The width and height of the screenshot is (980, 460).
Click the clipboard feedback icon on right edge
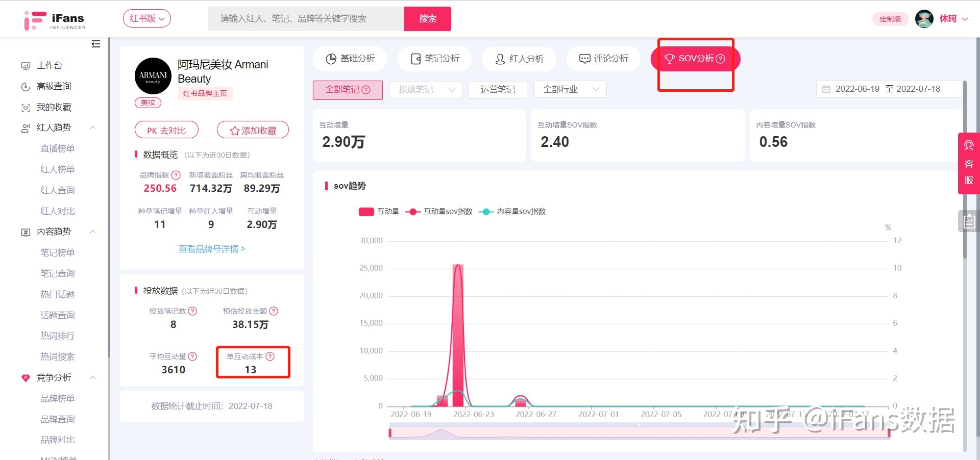click(969, 221)
